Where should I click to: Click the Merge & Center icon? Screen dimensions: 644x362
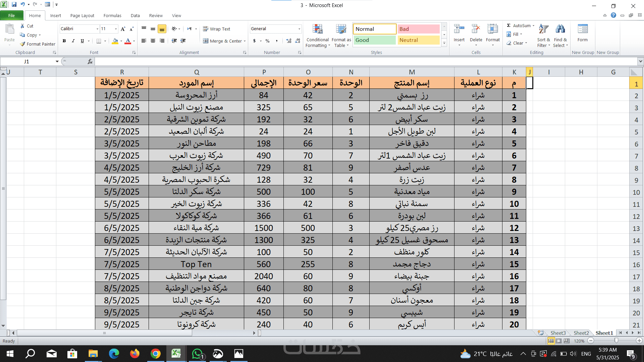coord(206,41)
